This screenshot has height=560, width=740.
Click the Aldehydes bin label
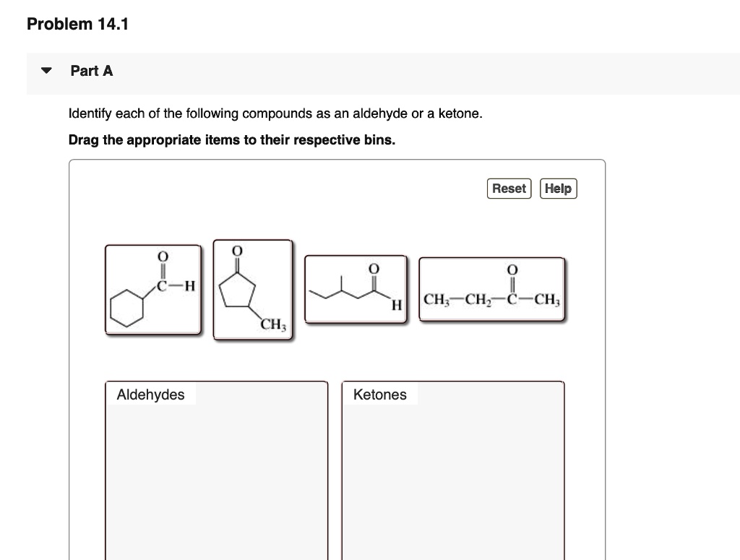click(x=150, y=395)
